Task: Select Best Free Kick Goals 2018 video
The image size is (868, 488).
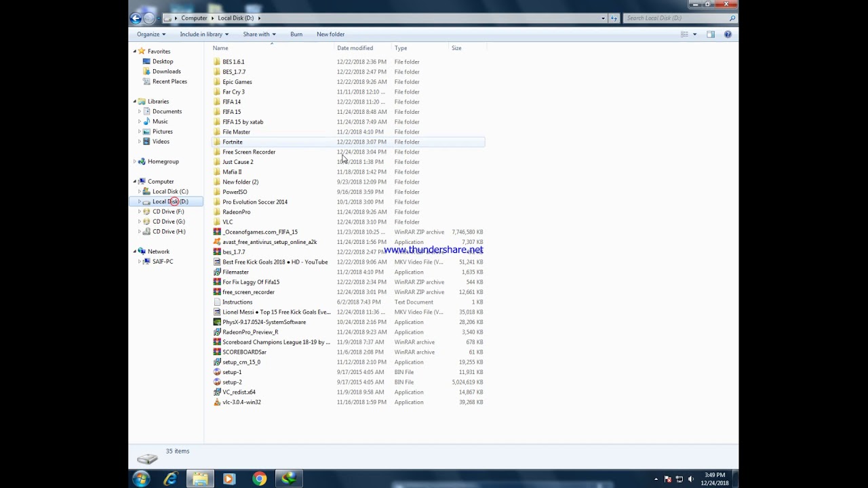Action: pos(275,262)
